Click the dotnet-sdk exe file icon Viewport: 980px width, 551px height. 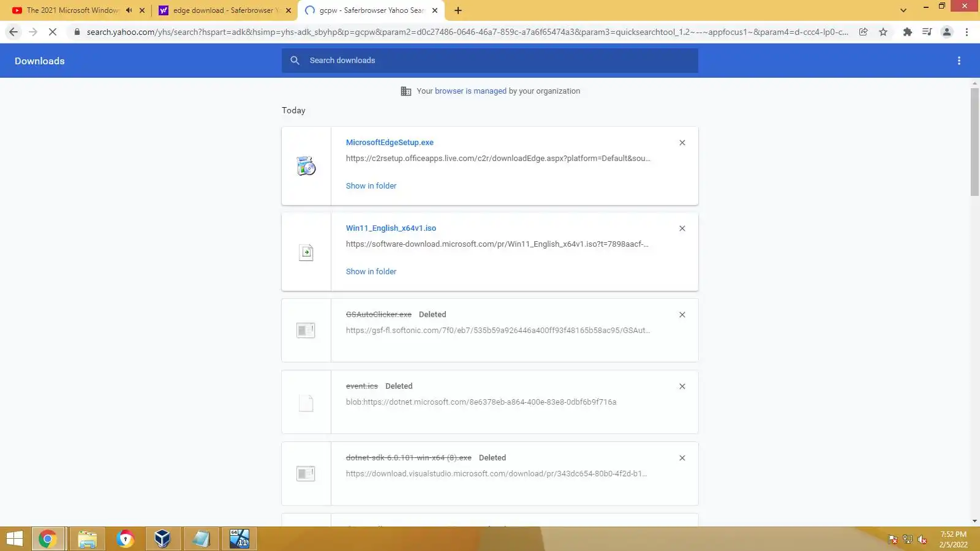(x=306, y=474)
